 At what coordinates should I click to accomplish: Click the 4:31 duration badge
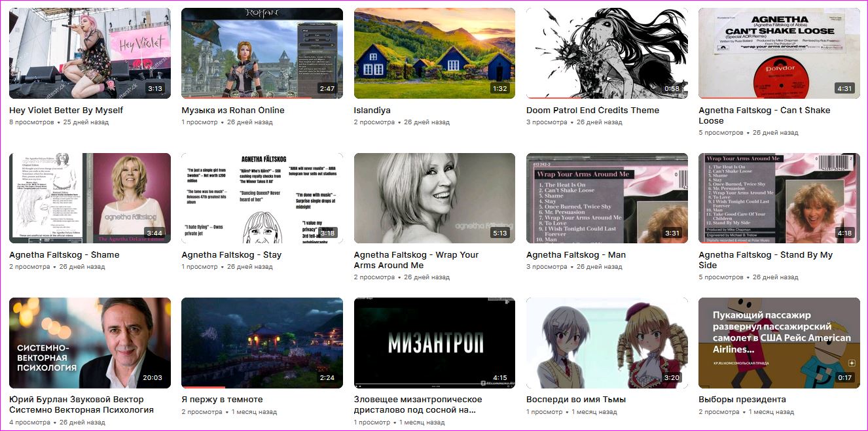(844, 88)
